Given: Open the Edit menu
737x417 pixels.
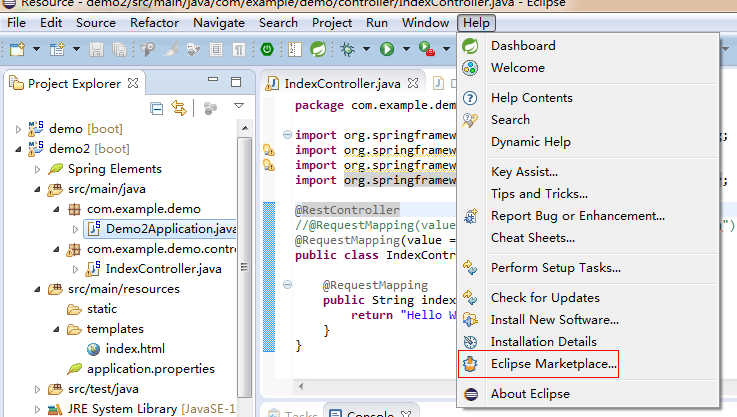Looking at the screenshot, I should 51,23.
